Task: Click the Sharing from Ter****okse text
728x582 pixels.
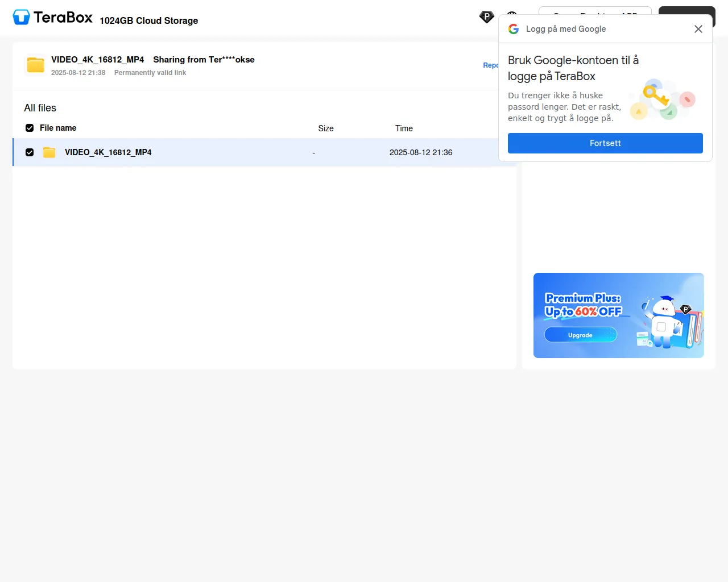Action: (204, 60)
